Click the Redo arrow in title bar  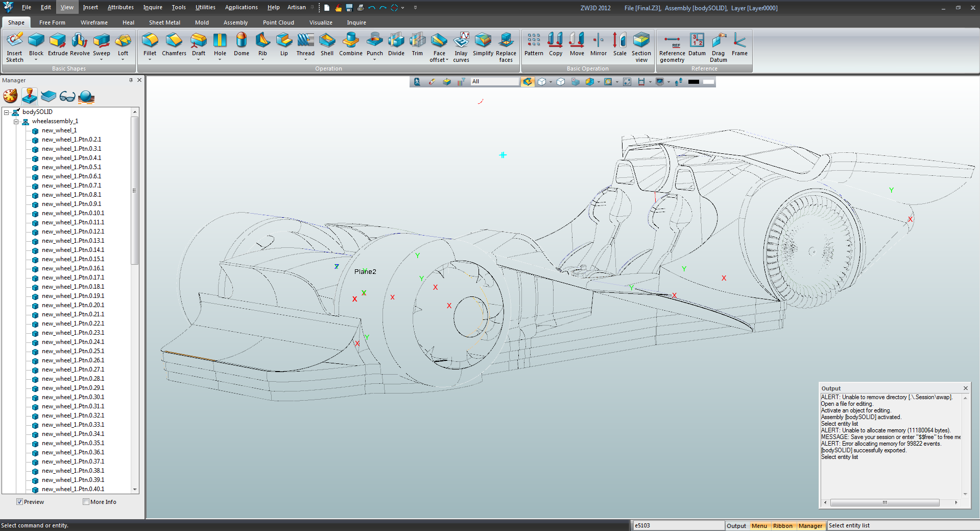383,8
